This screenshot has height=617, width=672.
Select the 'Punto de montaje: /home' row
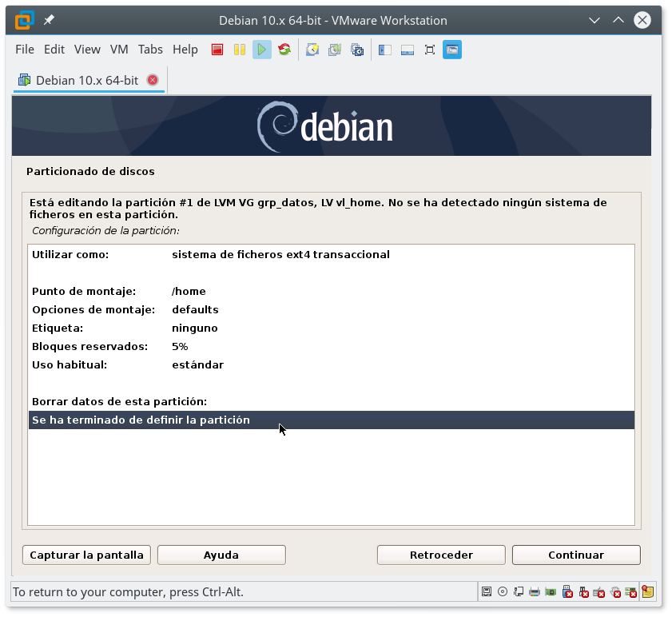pyautogui.click(x=332, y=291)
